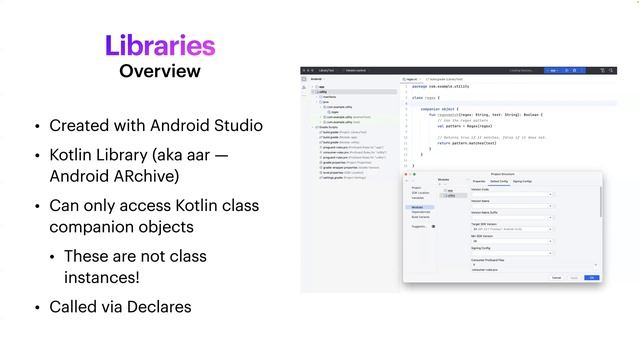Viewport: 640px width, 360px height.
Task: Collapse the utility node in project tree
Action: pos(313,92)
